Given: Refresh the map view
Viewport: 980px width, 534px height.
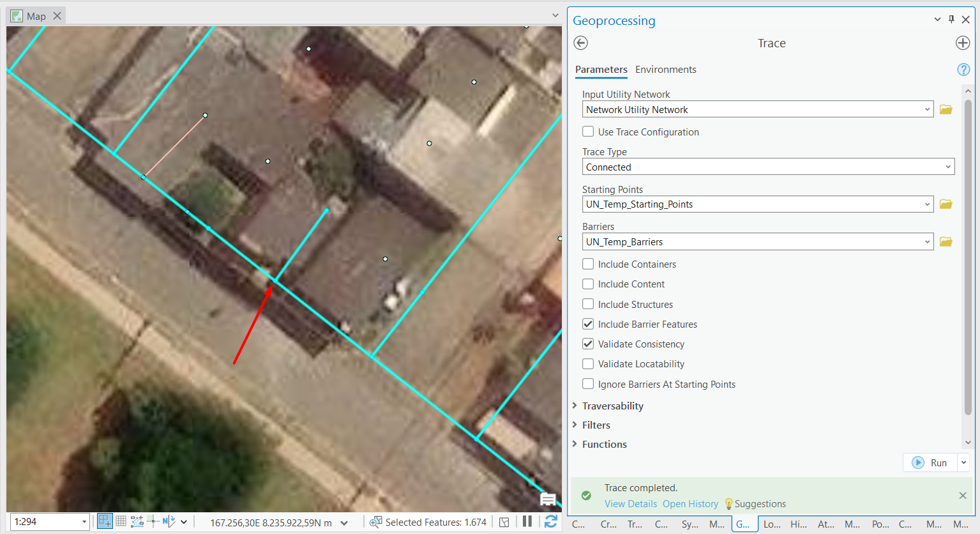Looking at the screenshot, I should point(551,521).
